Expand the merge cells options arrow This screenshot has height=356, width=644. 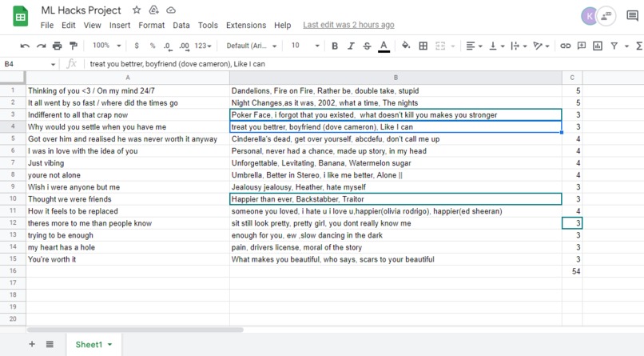tap(453, 46)
